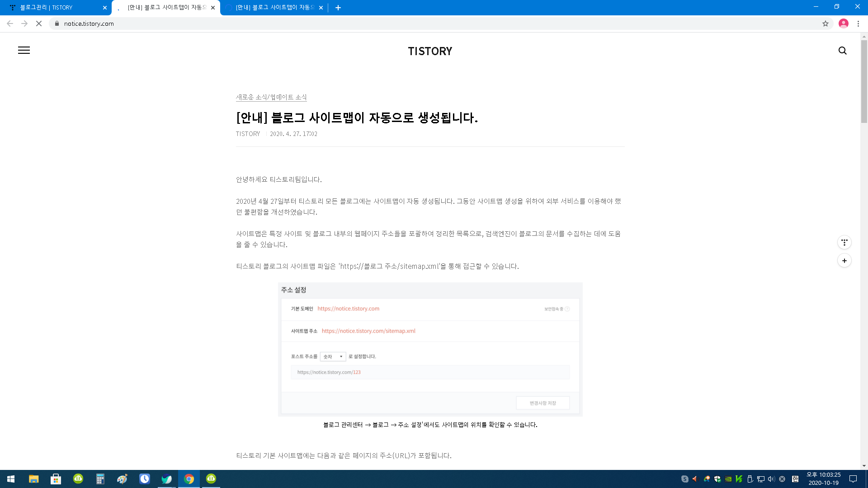The width and height of the screenshot is (868, 488).
Task: Open File Explorer from taskbar
Action: coord(33,479)
